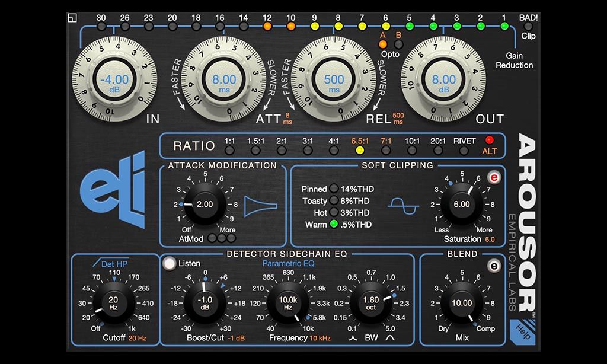Click the gain reduction LED labeled 30
Screen dimensions: 607x364
101,26
